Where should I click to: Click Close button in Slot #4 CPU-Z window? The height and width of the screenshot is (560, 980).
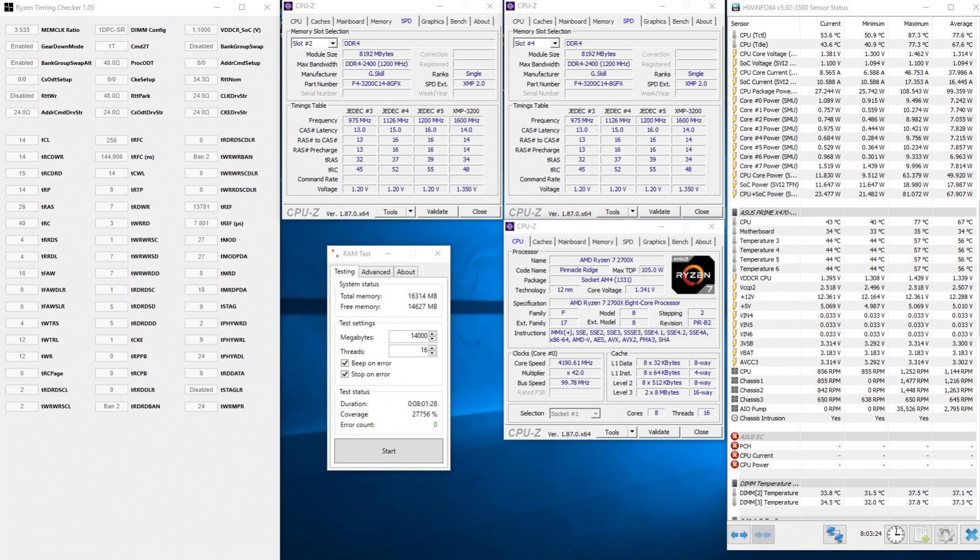pos(702,211)
